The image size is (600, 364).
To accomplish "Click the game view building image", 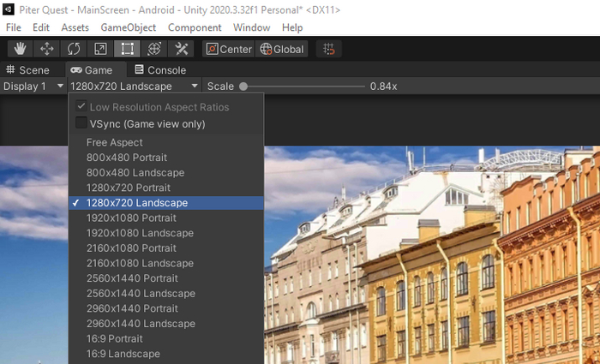I will click(x=432, y=254).
